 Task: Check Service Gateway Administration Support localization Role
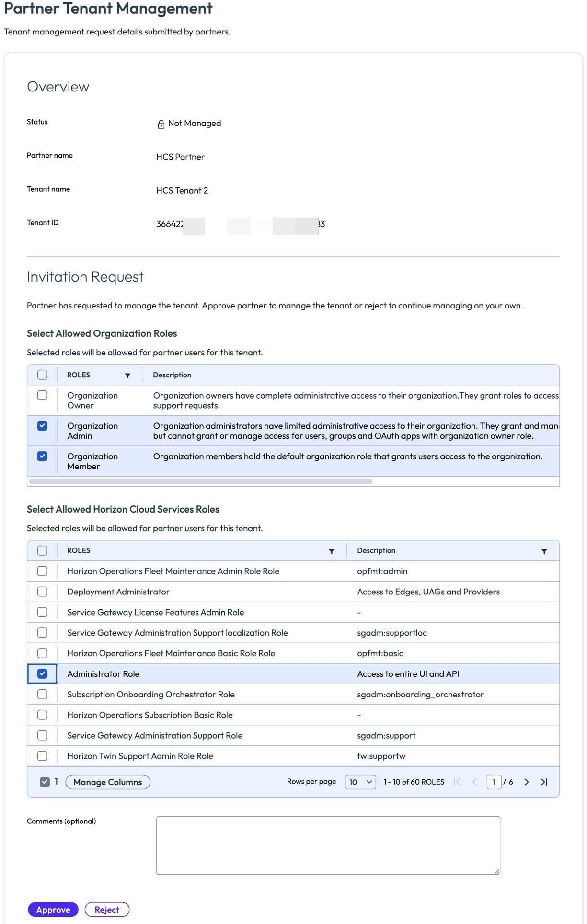pos(42,633)
